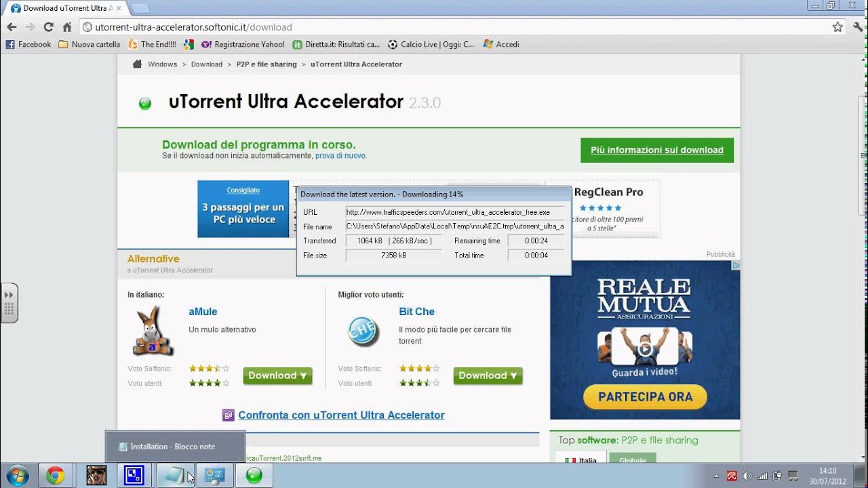Go to Download breadcrumb link

point(207,64)
